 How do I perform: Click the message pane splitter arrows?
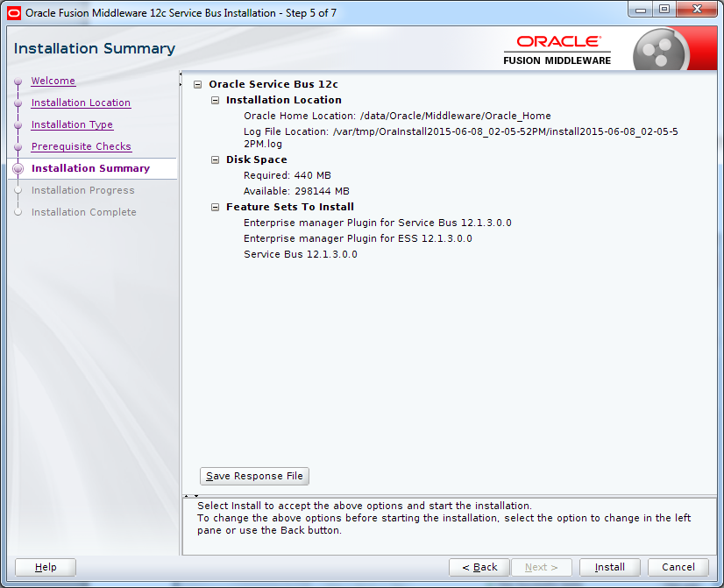191,496
